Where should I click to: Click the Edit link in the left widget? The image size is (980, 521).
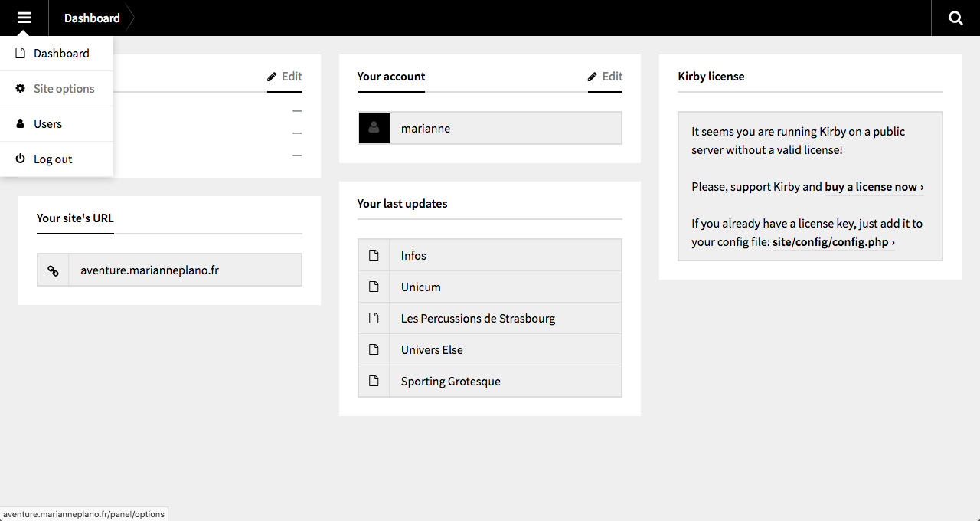(x=285, y=77)
